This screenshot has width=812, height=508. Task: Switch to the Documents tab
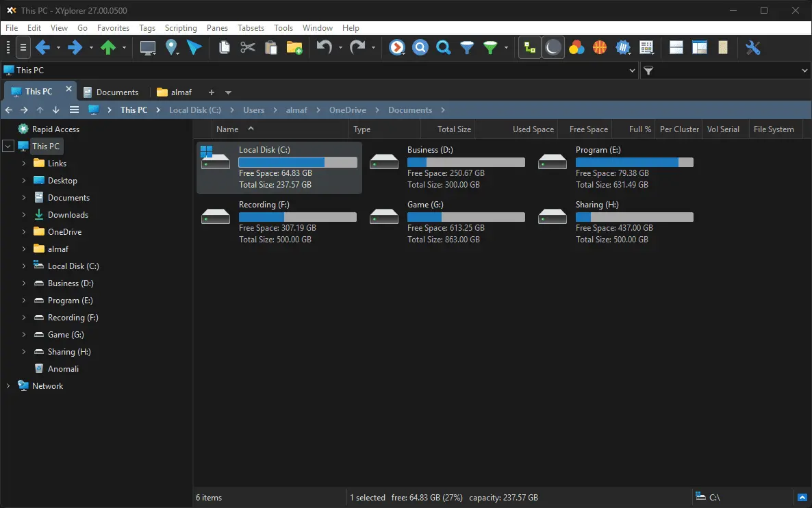click(111, 92)
